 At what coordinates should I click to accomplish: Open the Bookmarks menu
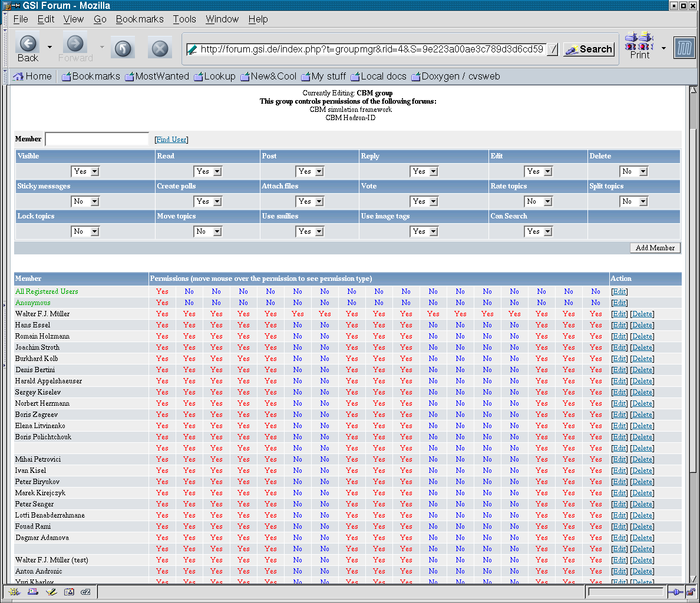point(140,19)
